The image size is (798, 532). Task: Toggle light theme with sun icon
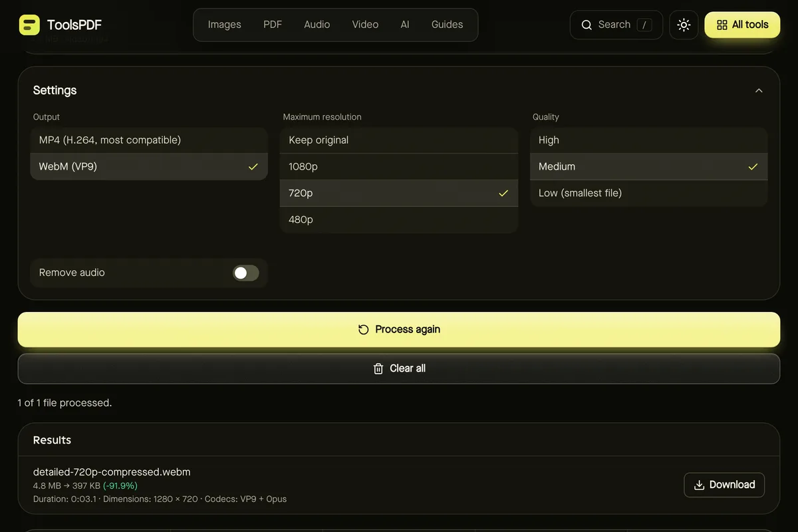point(684,25)
